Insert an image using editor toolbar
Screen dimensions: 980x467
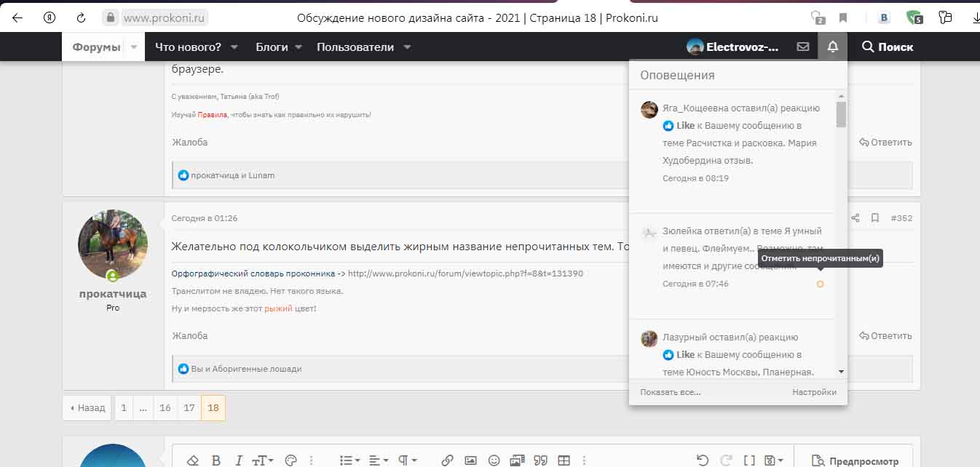(x=470, y=460)
